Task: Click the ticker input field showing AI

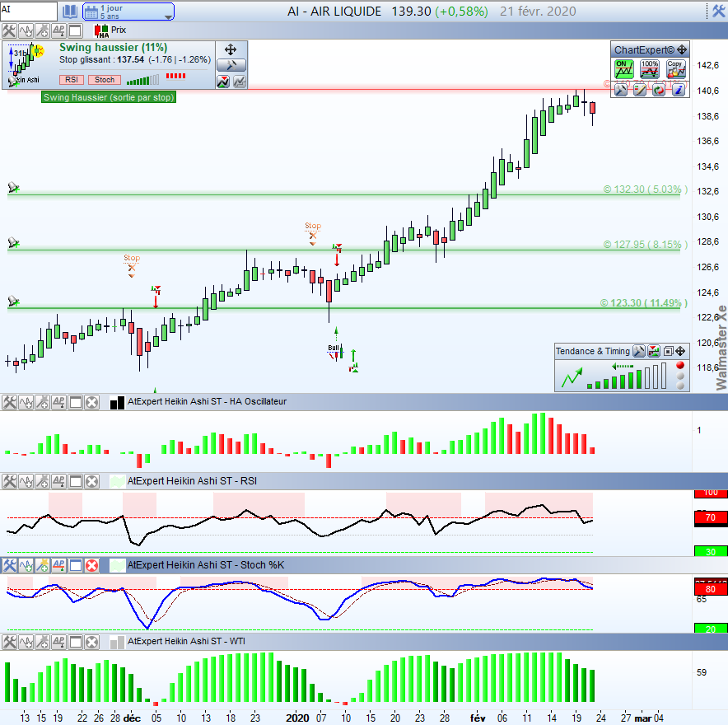Action: [x=29, y=12]
